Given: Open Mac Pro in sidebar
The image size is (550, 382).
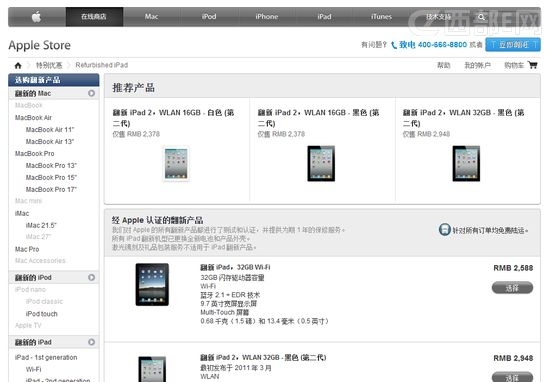Looking at the screenshot, I should coord(27,249).
